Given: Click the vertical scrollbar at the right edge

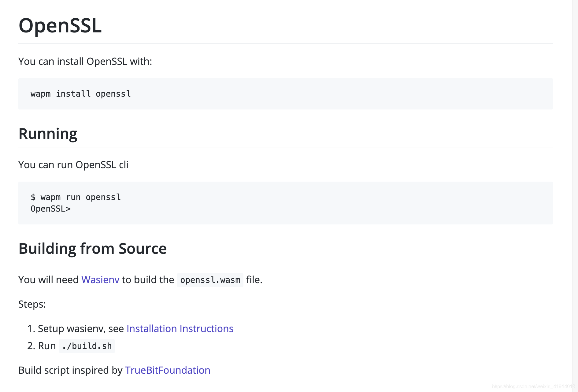Looking at the screenshot, I should (x=575, y=196).
